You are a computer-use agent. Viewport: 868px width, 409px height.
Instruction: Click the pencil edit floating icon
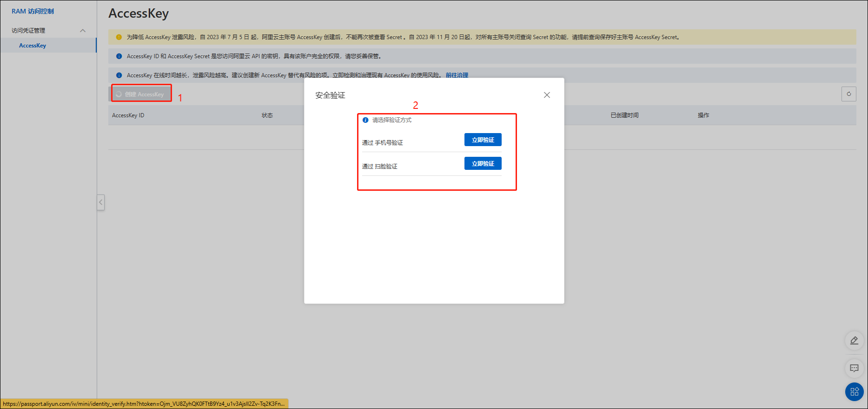854,341
